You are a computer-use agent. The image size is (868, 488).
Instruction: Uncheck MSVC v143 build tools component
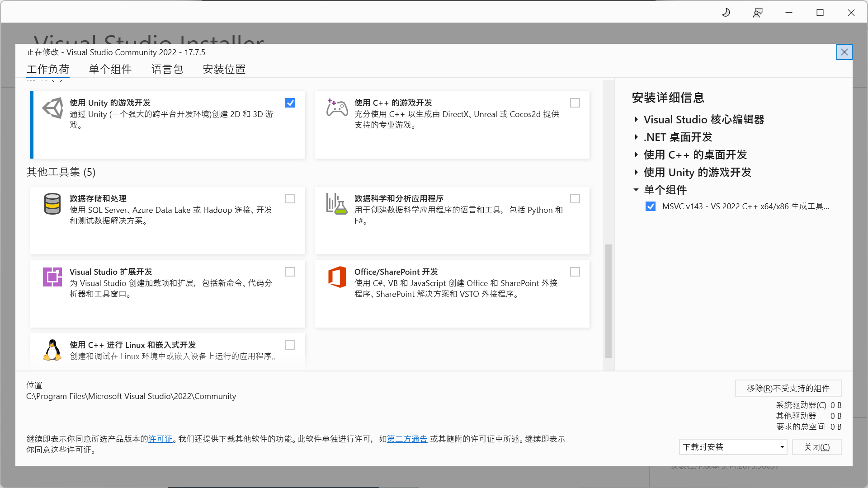pos(651,206)
